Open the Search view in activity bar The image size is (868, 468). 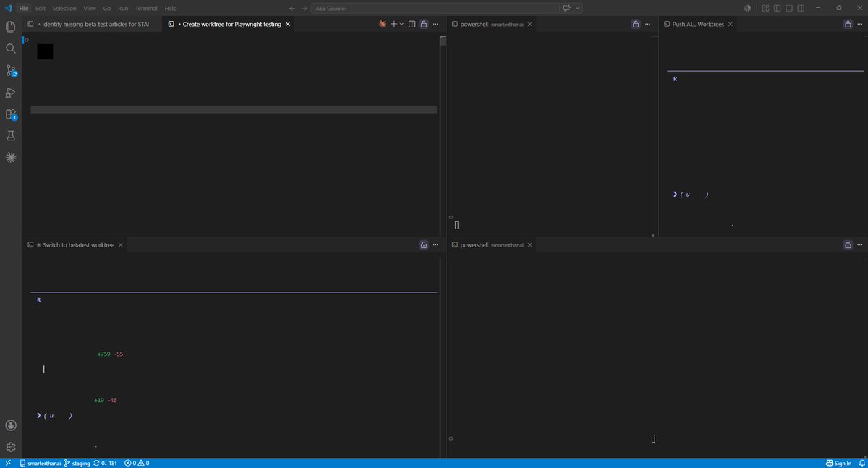[x=11, y=48]
